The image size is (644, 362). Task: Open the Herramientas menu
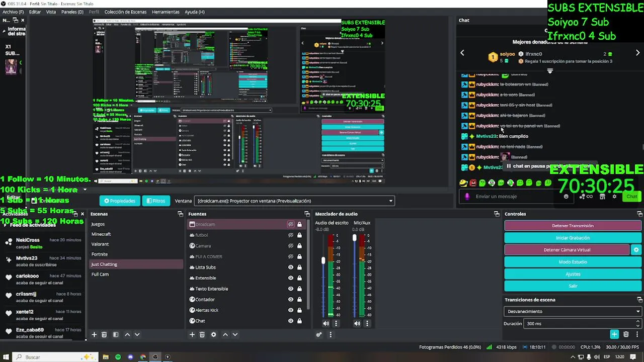pyautogui.click(x=166, y=12)
